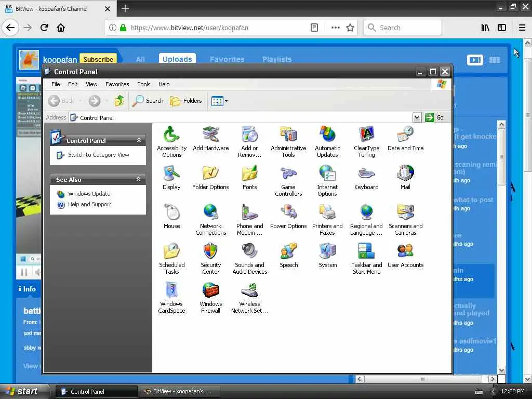The image size is (532, 399).
Task: Open User Accounts
Action: point(405,256)
